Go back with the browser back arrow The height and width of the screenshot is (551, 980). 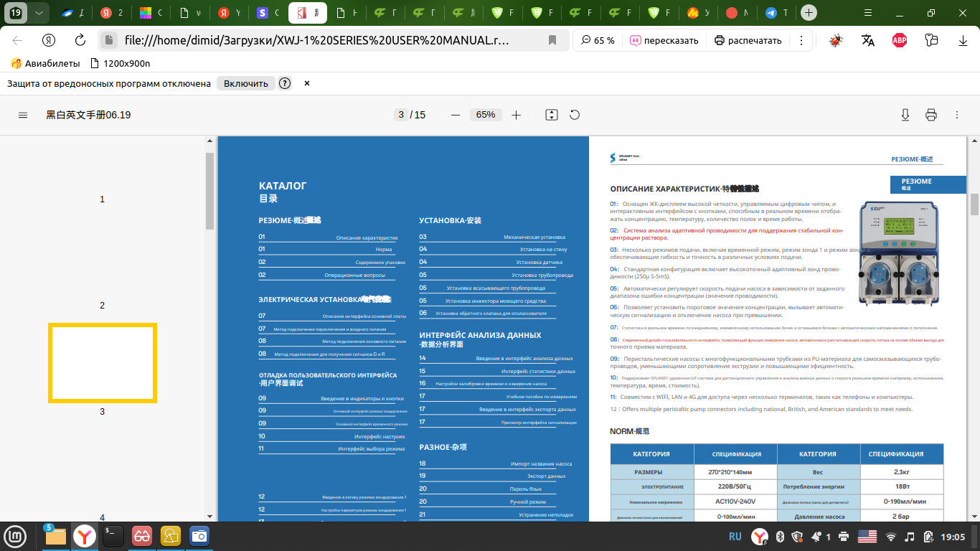tap(17, 40)
